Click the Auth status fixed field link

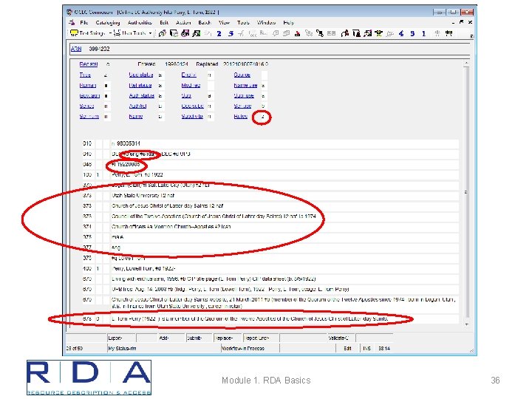[x=141, y=95]
